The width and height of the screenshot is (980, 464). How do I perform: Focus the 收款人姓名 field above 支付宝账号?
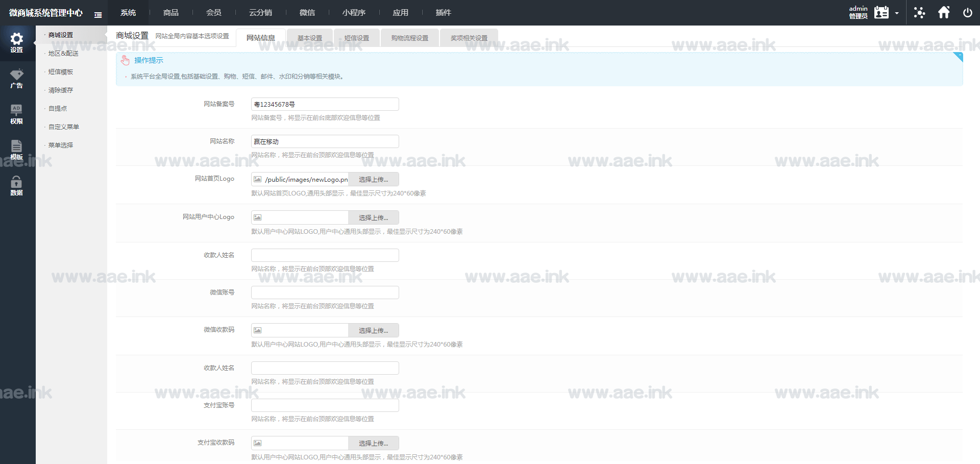[x=325, y=368]
